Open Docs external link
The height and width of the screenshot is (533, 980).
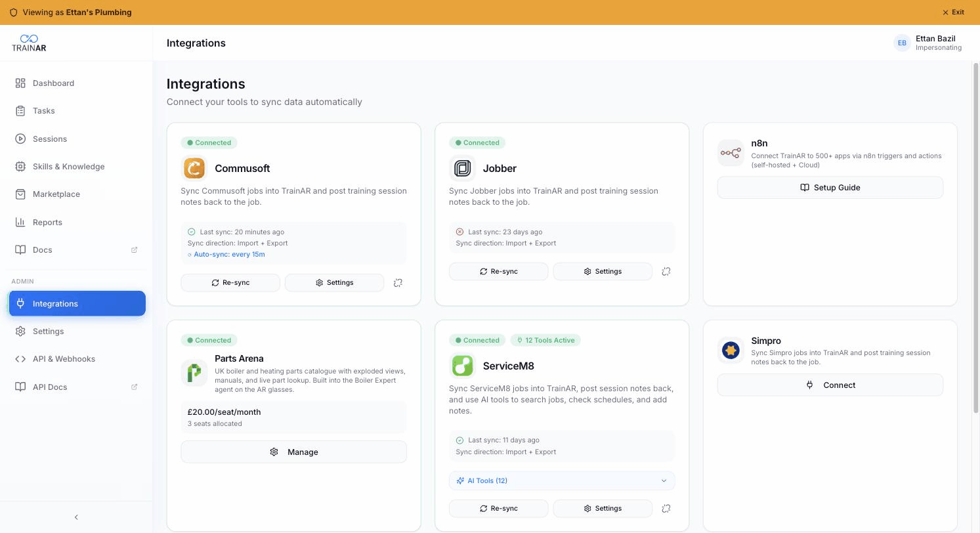pyautogui.click(x=77, y=250)
